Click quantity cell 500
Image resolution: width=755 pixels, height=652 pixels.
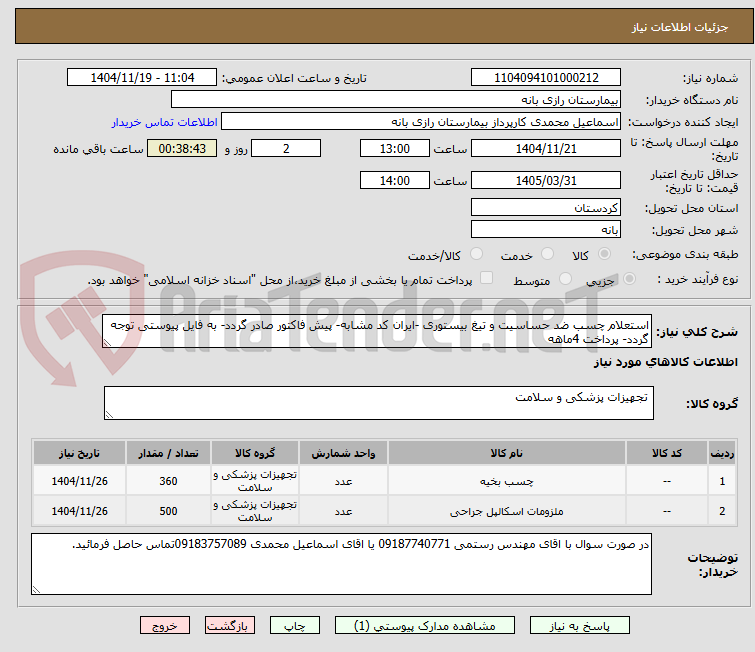(x=168, y=511)
